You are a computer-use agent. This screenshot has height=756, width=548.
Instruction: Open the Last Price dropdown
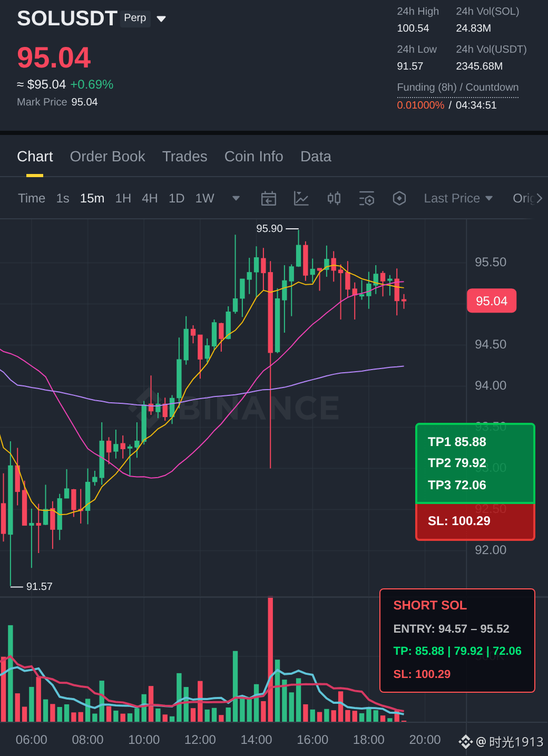click(x=458, y=198)
